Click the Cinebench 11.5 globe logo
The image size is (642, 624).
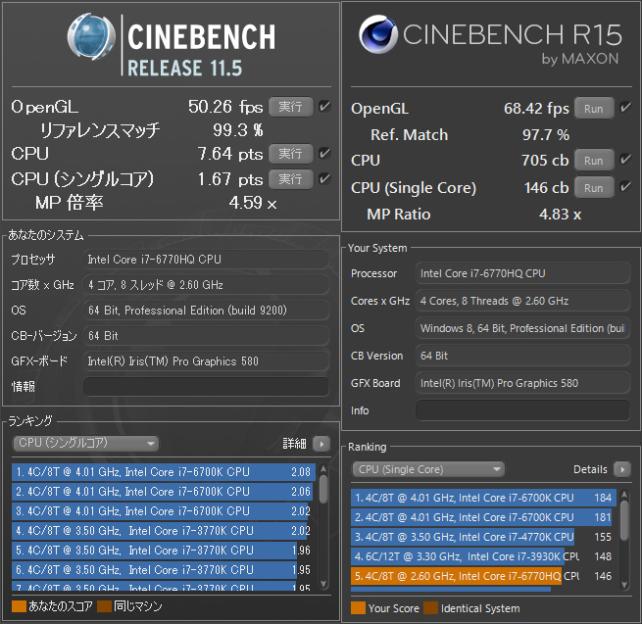click(x=91, y=36)
